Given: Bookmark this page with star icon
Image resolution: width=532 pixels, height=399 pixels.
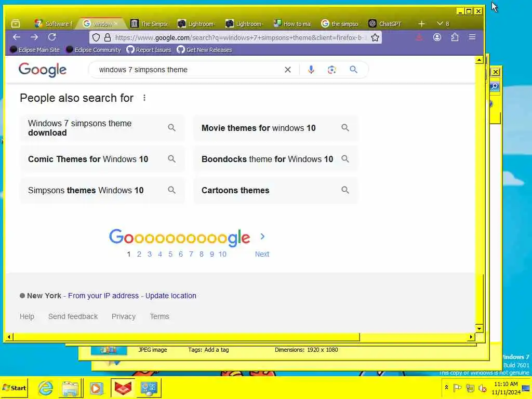Looking at the screenshot, I should pos(375,37).
